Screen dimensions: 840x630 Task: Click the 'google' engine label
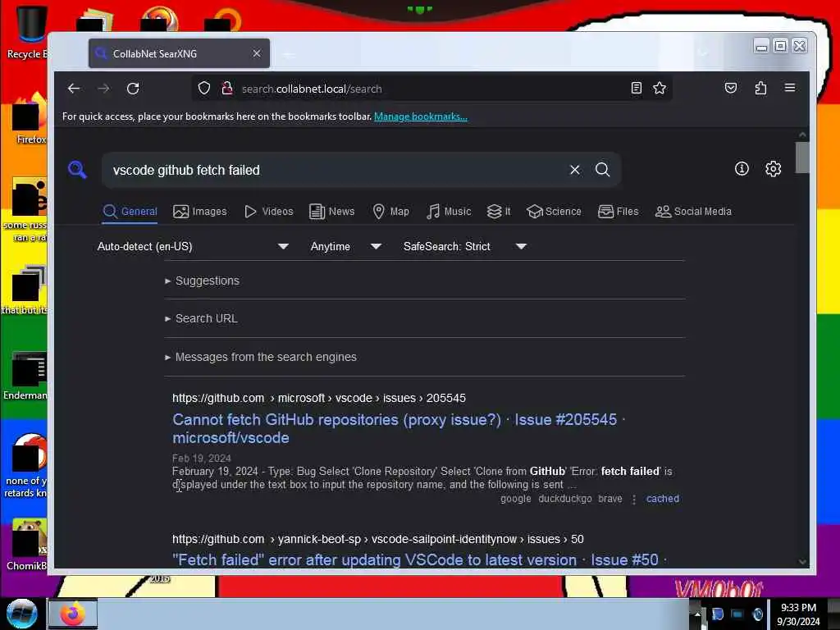click(515, 499)
